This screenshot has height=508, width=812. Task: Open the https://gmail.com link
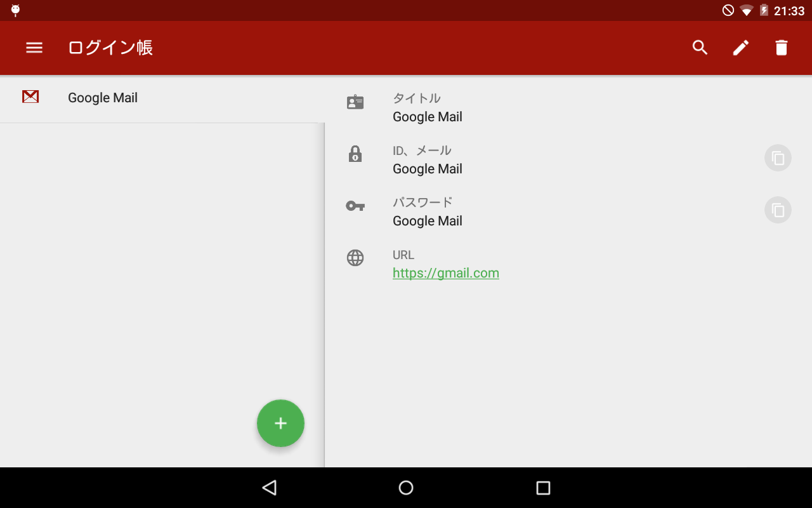tap(446, 273)
